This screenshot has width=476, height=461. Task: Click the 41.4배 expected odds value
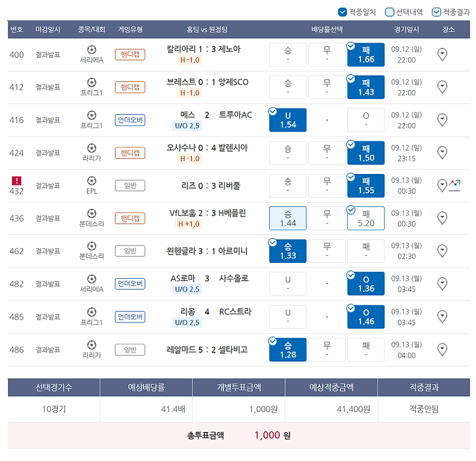click(x=173, y=410)
